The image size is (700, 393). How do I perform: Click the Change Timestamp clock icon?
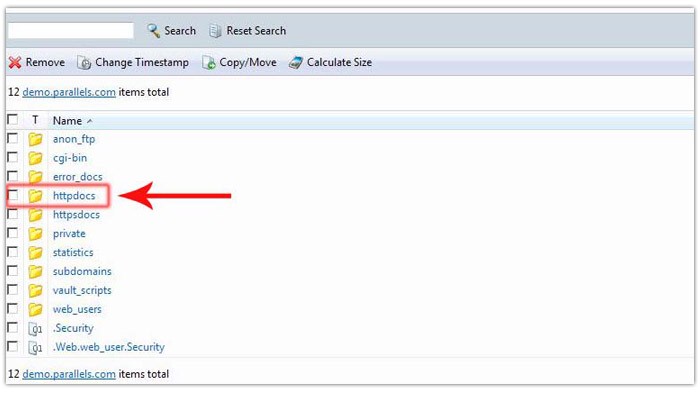84,63
